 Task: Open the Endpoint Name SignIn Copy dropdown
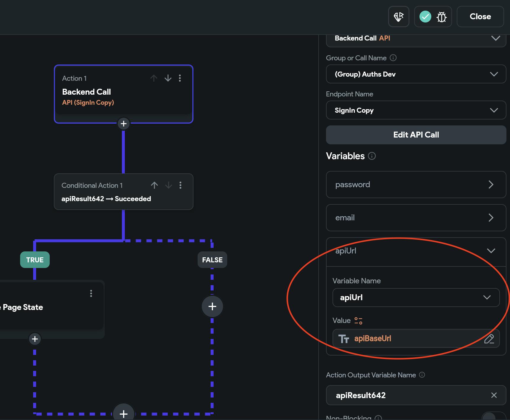coord(416,110)
